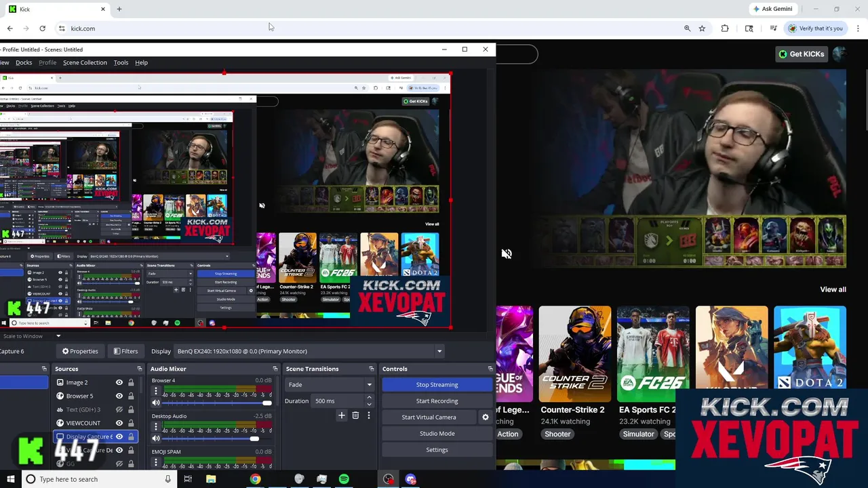Expand the Fade transition dropdown
This screenshot has width=868, height=488.
pyautogui.click(x=369, y=384)
